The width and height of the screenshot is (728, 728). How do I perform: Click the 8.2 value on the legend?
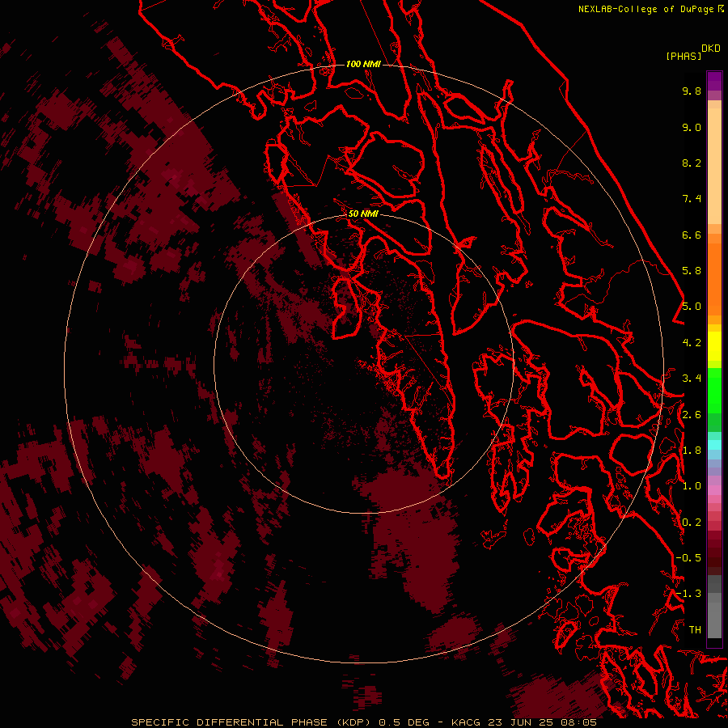tap(692, 163)
